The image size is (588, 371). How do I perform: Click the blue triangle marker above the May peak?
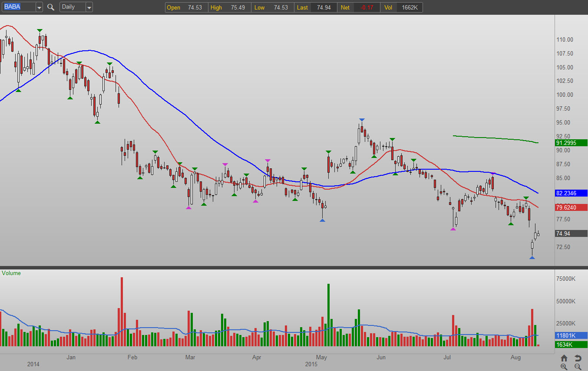pyautogui.click(x=361, y=120)
